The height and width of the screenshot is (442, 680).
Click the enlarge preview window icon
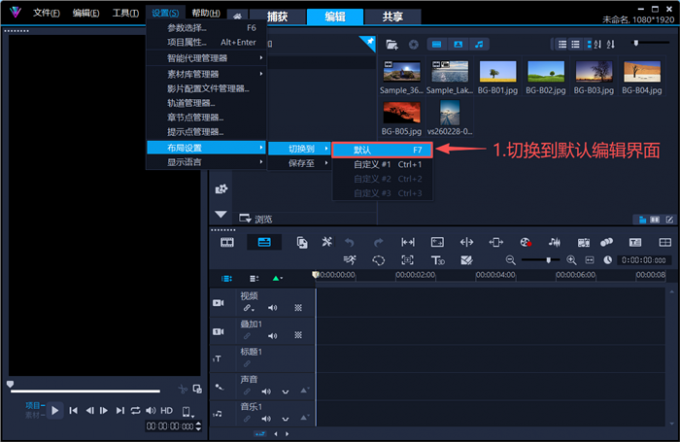click(x=197, y=389)
